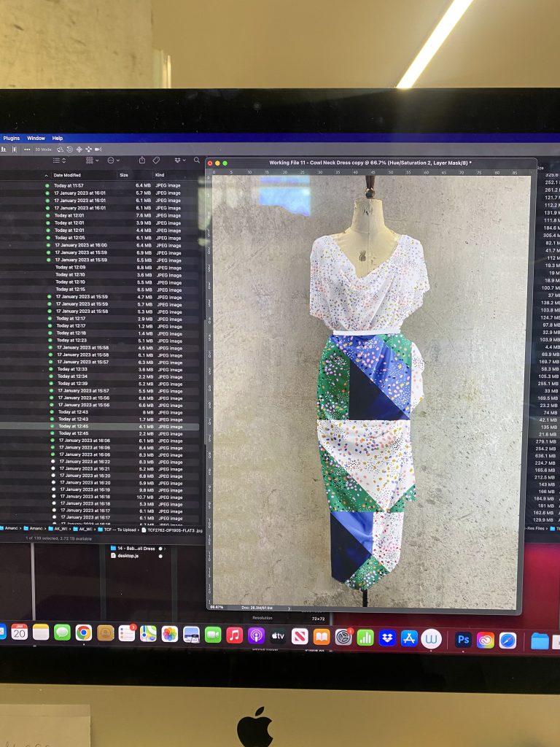Select the 3D video camera zoom icon
This screenshot has height=747, width=560.
click(x=98, y=149)
